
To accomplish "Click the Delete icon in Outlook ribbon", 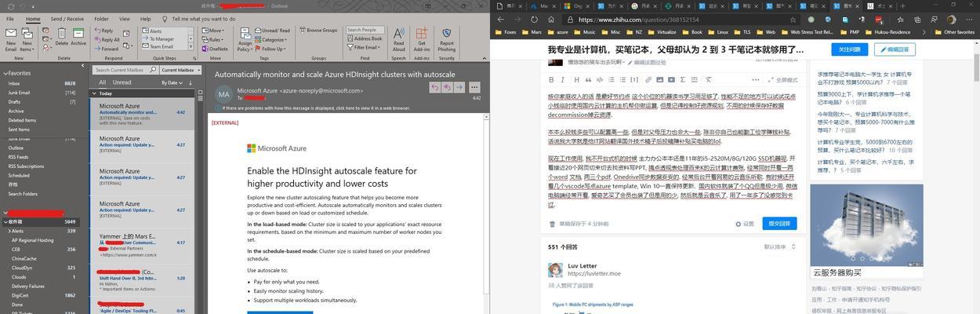I will pyautogui.click(x=62, y=37).
